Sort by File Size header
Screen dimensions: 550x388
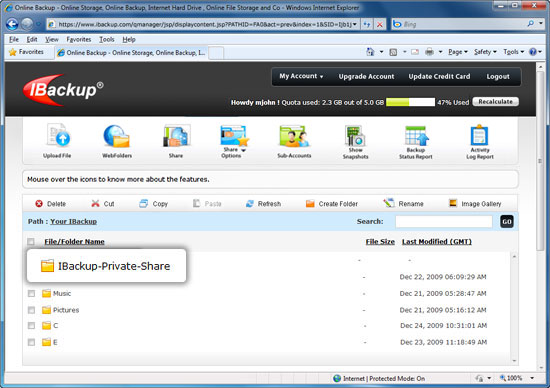pyautogui.click(x=380, y=241)
